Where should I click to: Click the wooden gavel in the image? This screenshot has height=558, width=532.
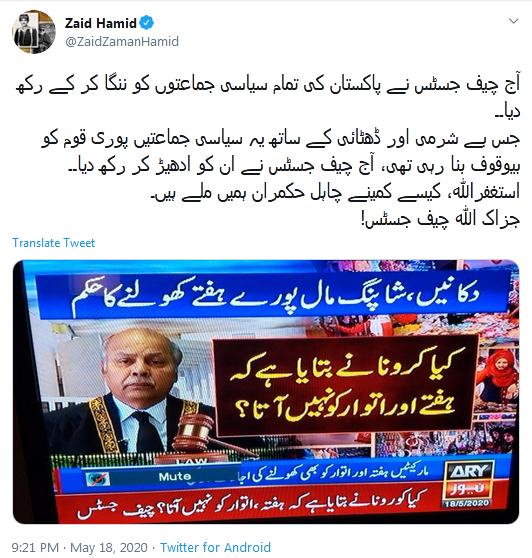click(x=199, y=434)
